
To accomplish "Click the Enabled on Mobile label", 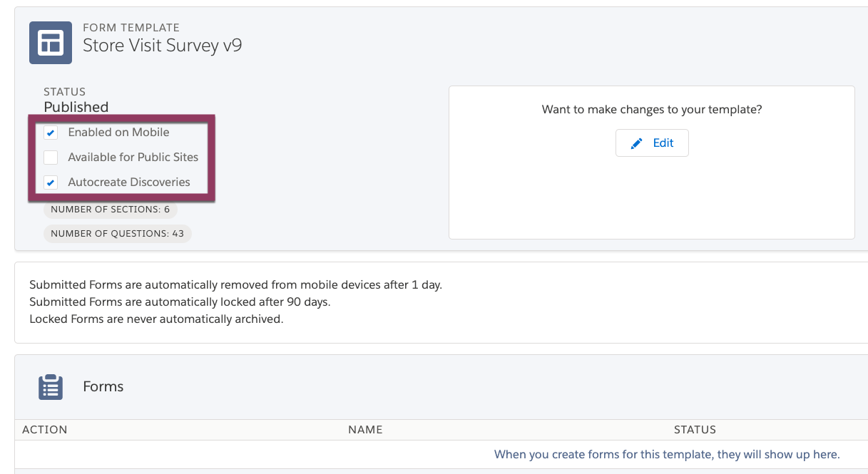I will click(118, 133).
